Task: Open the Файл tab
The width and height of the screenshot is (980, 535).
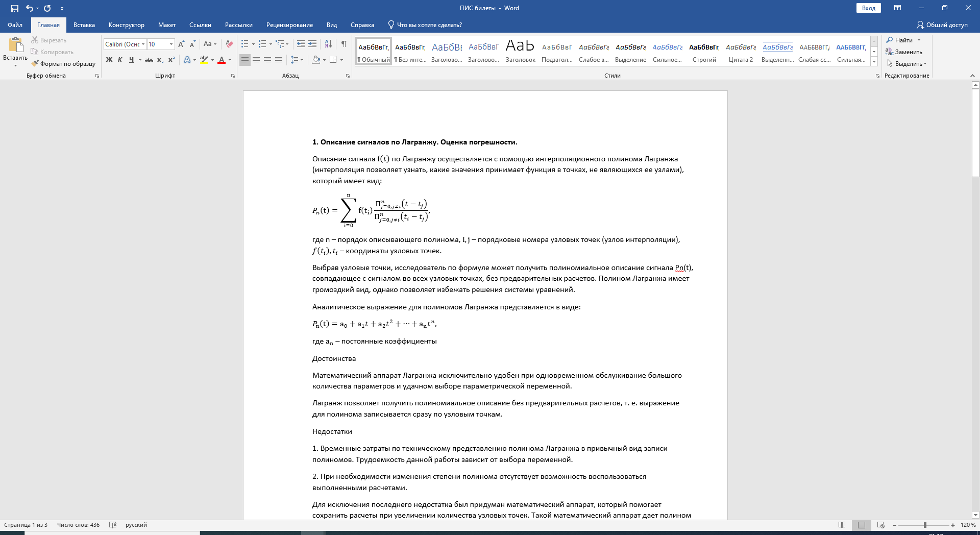Action: [15, 25]
